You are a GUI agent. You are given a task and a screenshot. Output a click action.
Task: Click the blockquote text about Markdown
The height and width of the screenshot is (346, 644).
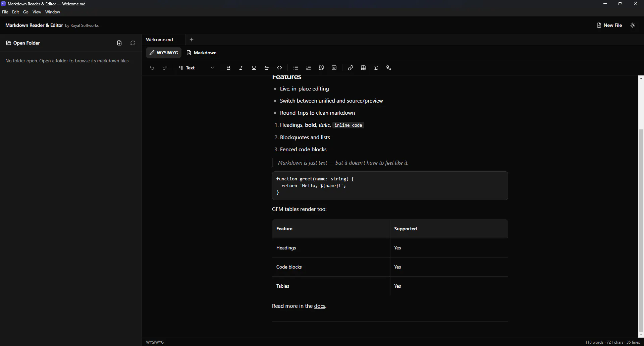[x=343, y=163]
